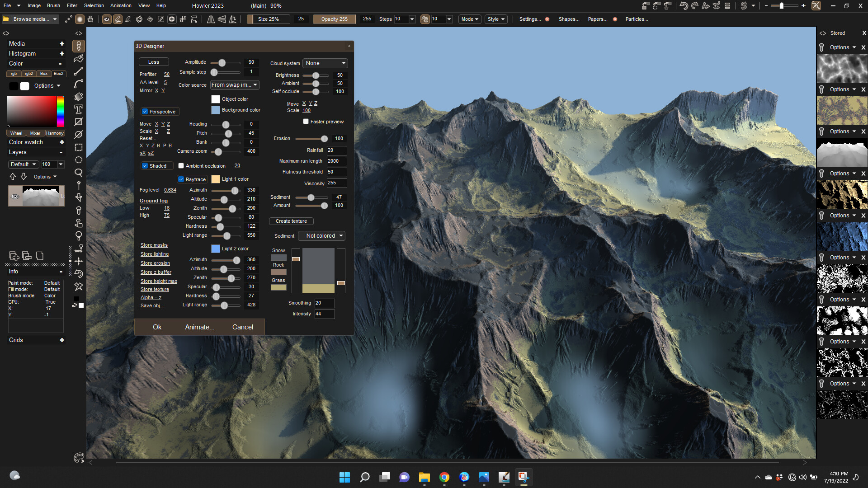
Task: Click the Light 1 color swatch
Action: tap(215, 179)
